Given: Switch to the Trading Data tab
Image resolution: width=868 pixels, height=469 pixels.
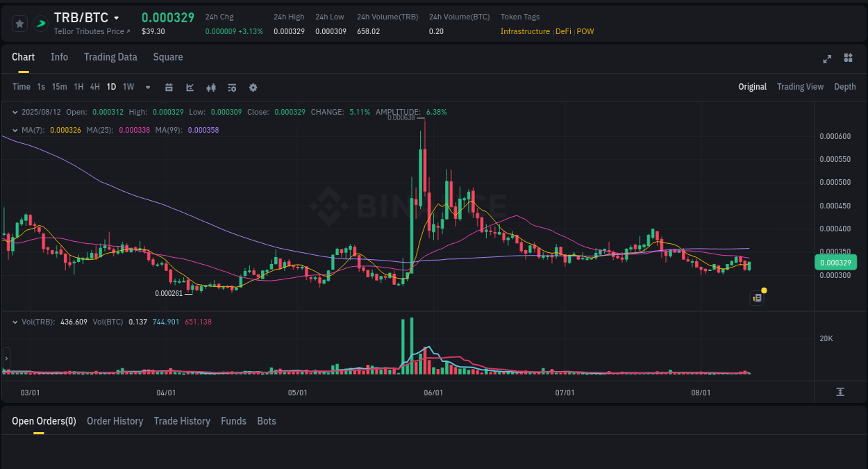Looking at the screenshot, I should point(110,57).
